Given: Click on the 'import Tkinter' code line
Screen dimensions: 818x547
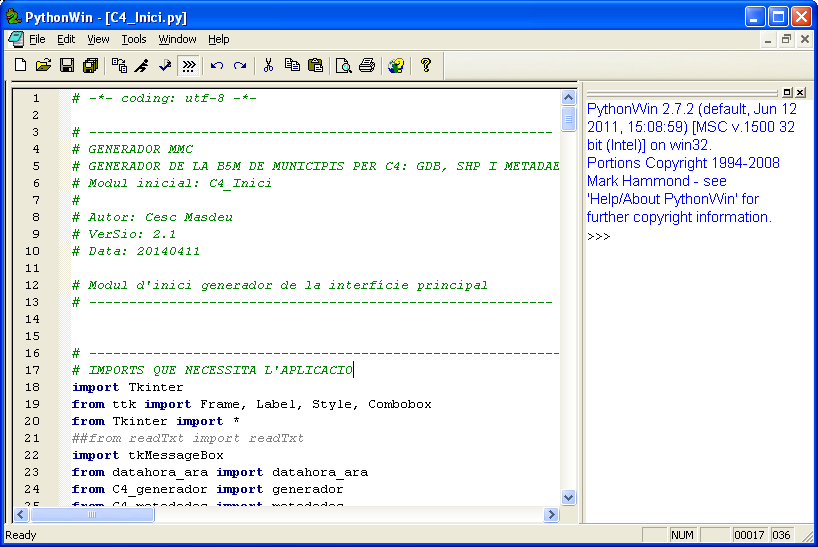Looking at the screenshot, I should pos(128,387).
